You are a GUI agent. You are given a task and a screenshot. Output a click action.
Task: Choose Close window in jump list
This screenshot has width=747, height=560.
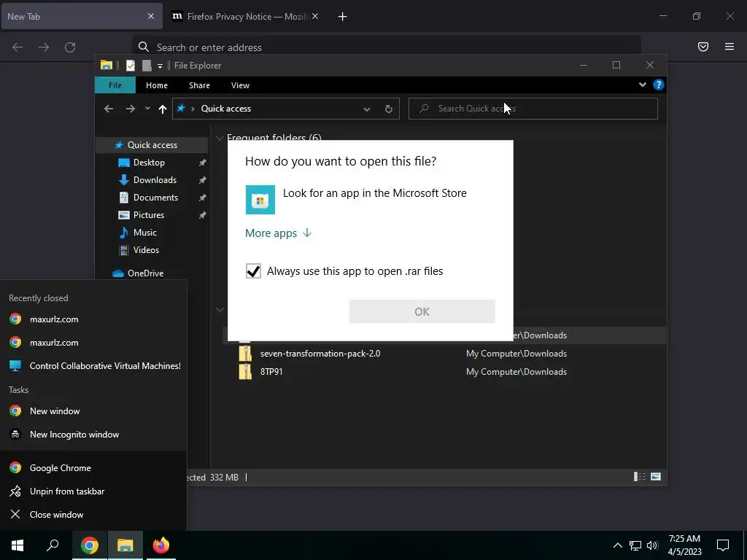93,514
